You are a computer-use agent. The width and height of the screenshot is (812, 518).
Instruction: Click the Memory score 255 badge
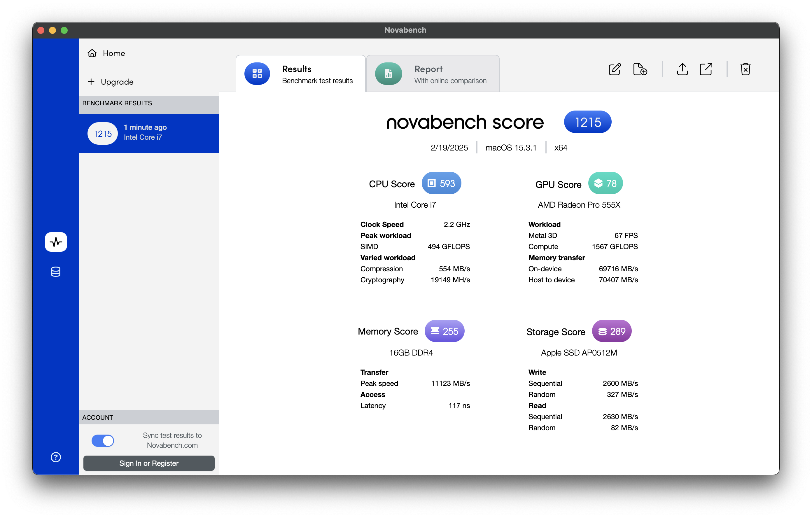pos(444,331)
